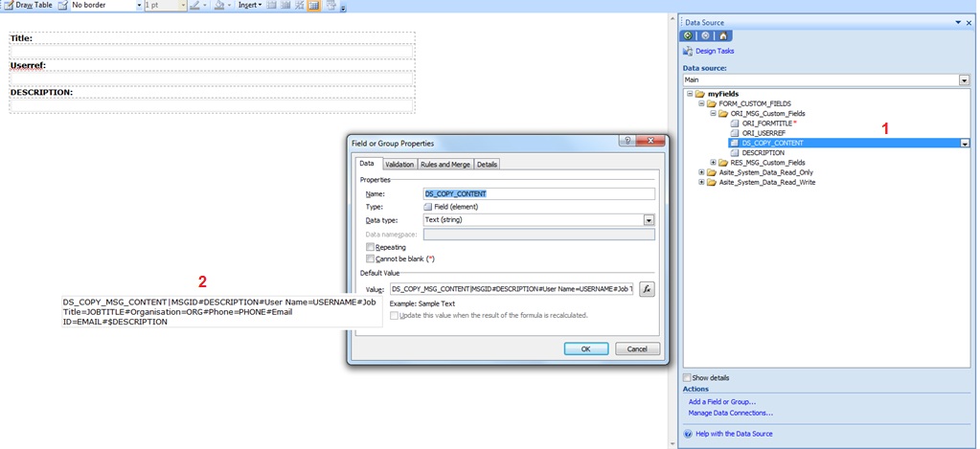Switch to Rules and Merge tab
The width and height of the screenshot is (980, 449).
click(445, 165)
